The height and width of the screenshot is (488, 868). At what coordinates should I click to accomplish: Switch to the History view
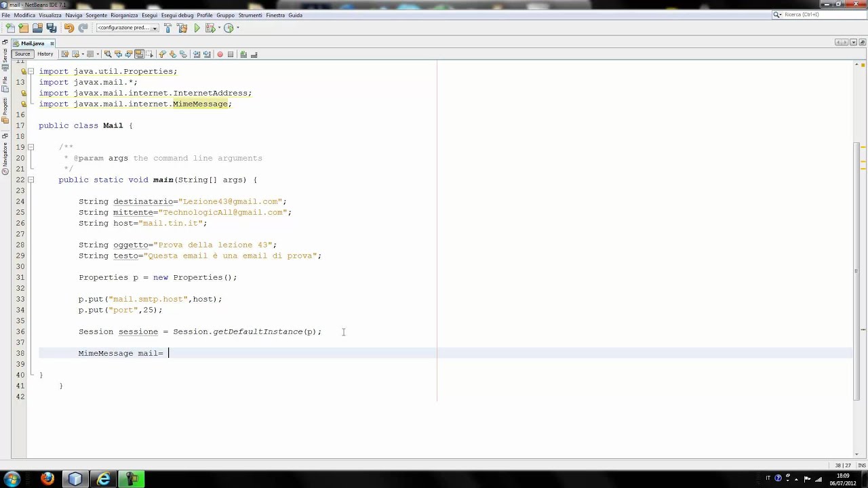pyautogui.click(x=45, y=54)
